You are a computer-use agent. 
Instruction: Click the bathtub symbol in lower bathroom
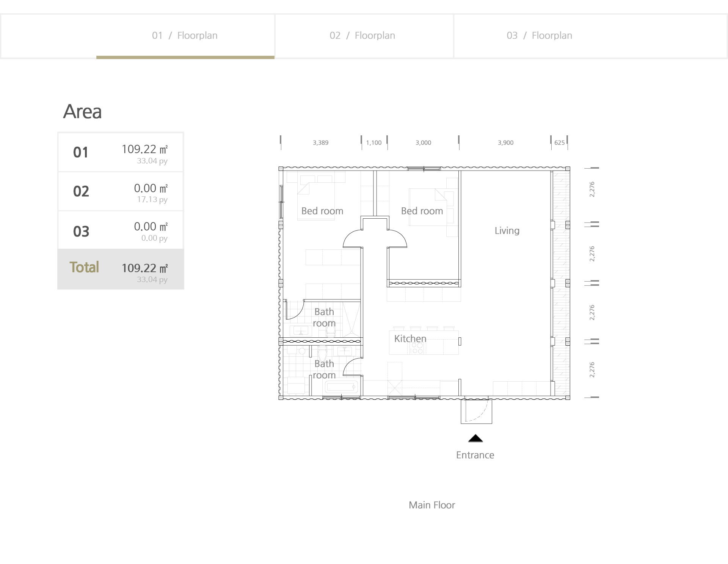[341, 387]
